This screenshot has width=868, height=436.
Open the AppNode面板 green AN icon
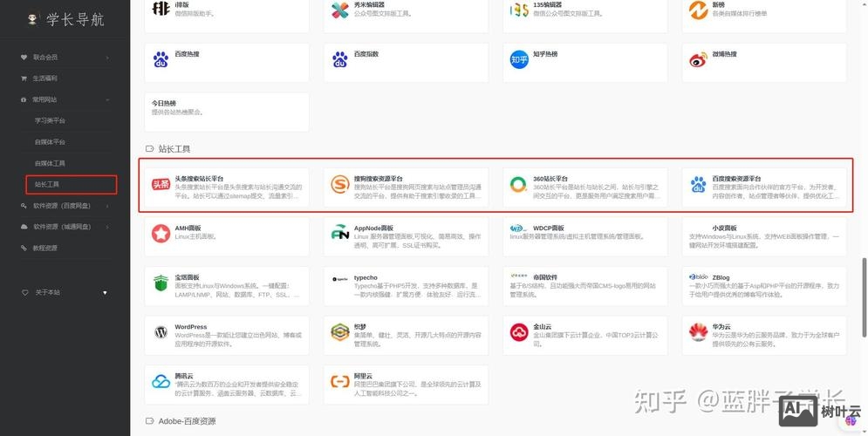340,232
